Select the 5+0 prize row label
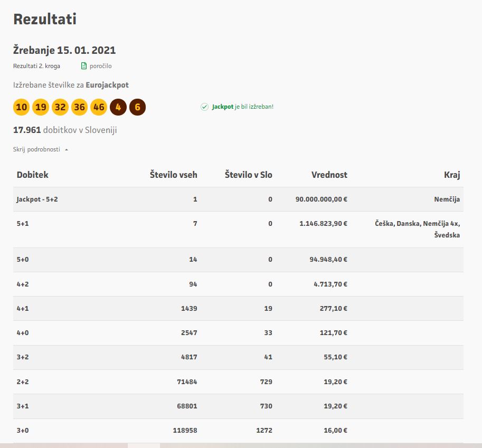 point(23,259)
